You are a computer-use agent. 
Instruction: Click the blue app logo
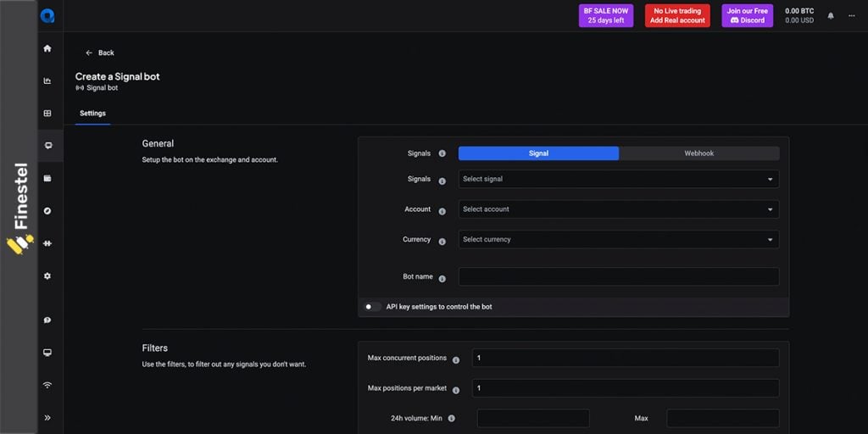[x=47, y=15]
